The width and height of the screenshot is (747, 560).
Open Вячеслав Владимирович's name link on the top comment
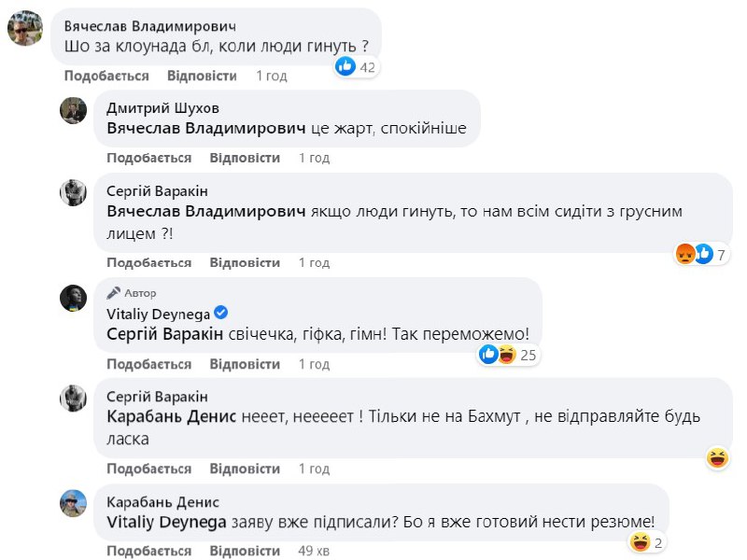point(149,26)
